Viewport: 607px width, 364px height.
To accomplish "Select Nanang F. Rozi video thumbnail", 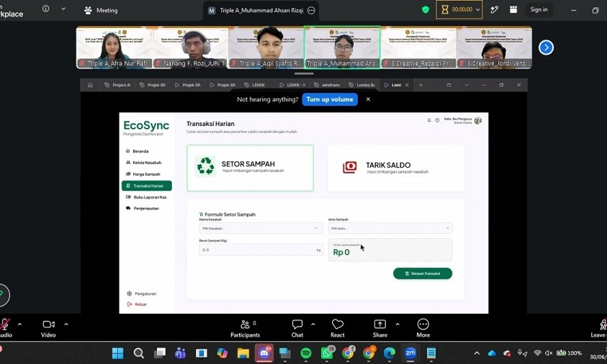I will (190, 47).
